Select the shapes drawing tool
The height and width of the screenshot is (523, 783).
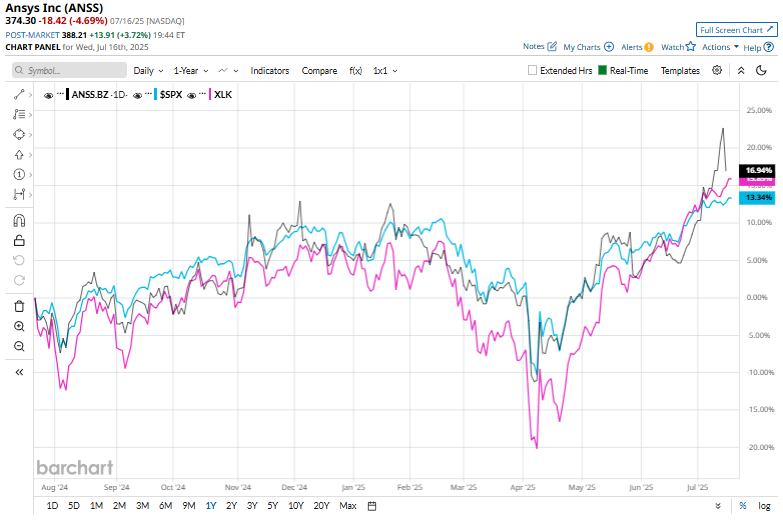(x=19, y=134)
